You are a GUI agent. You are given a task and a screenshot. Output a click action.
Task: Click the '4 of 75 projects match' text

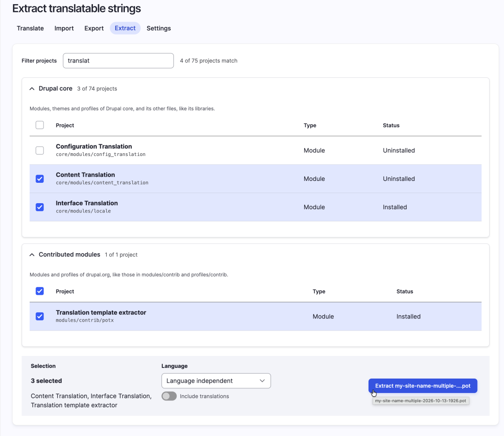pyautogui.click(x=209, y=61)
